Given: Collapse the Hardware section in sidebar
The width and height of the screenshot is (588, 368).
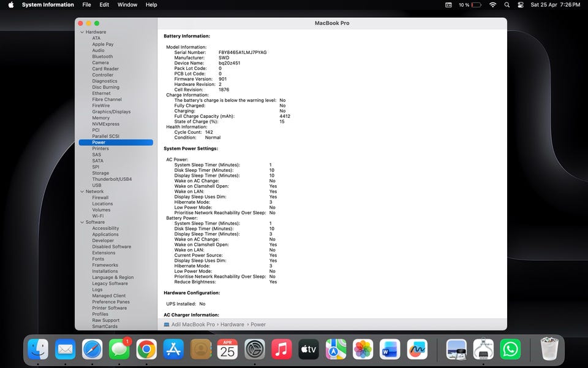Looking at the screenshot, I should click(x=82, y=33).
